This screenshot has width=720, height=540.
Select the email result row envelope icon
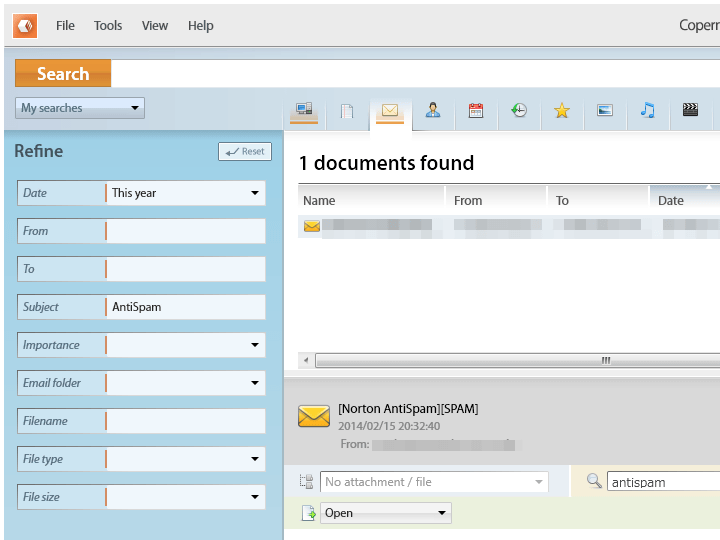pyautogui.click(x=312, y=226)
